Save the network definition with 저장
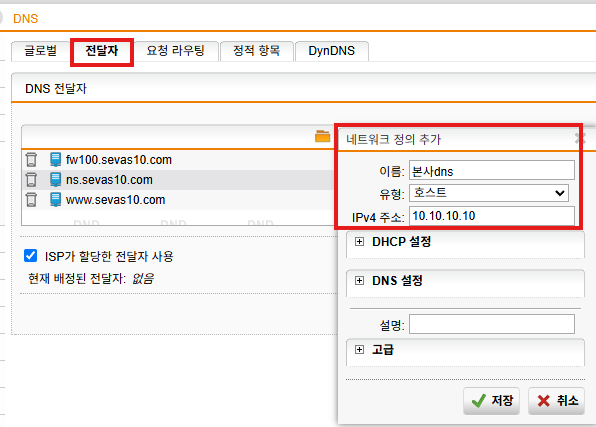 click(491, 401)
